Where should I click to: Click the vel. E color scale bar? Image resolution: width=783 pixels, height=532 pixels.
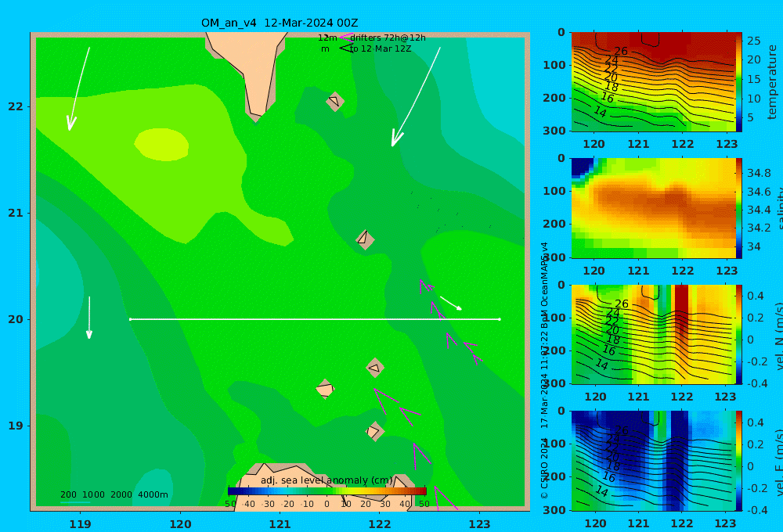739,461
